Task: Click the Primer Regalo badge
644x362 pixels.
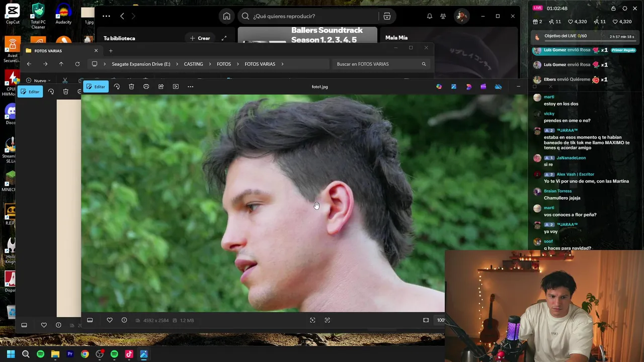Action: (x=623, y=50)
